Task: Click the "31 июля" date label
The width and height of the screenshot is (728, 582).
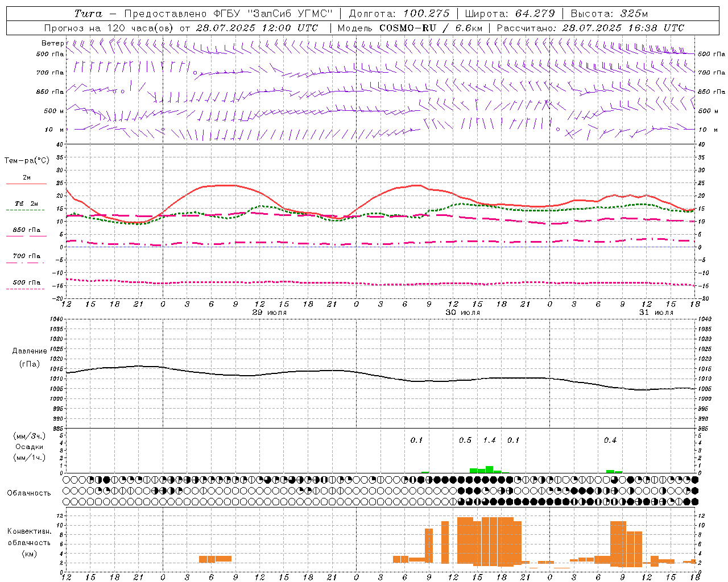Action: [656, 313]
